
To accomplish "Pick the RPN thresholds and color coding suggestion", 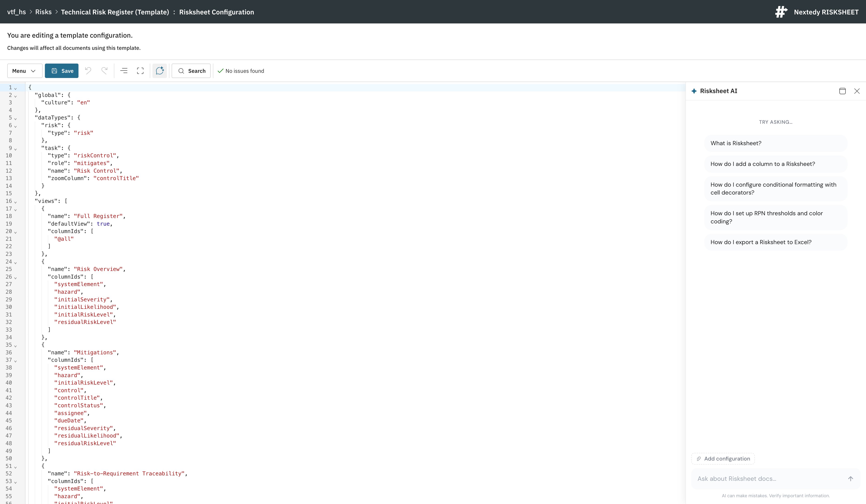I will [776, 218].
